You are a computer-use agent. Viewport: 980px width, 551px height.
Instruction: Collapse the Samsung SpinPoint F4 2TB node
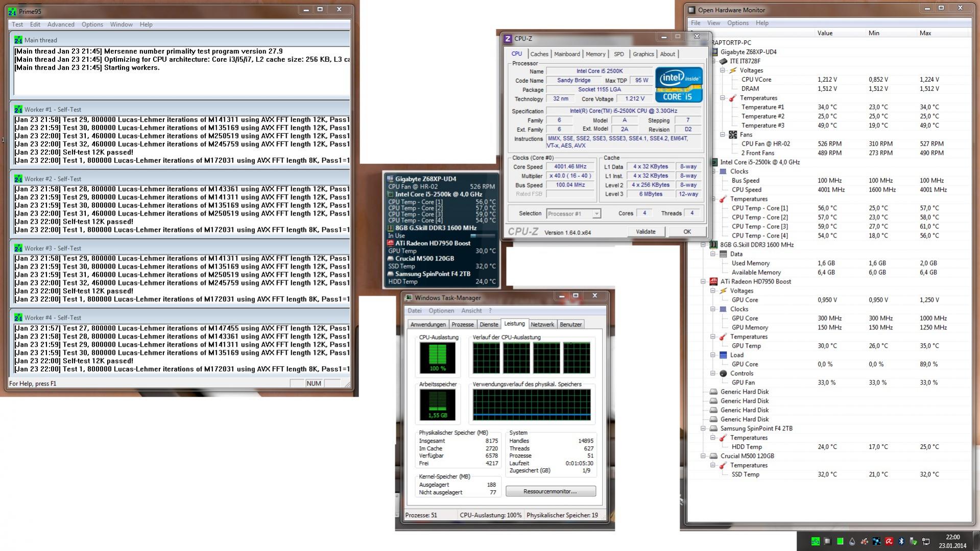click(703, 428)
